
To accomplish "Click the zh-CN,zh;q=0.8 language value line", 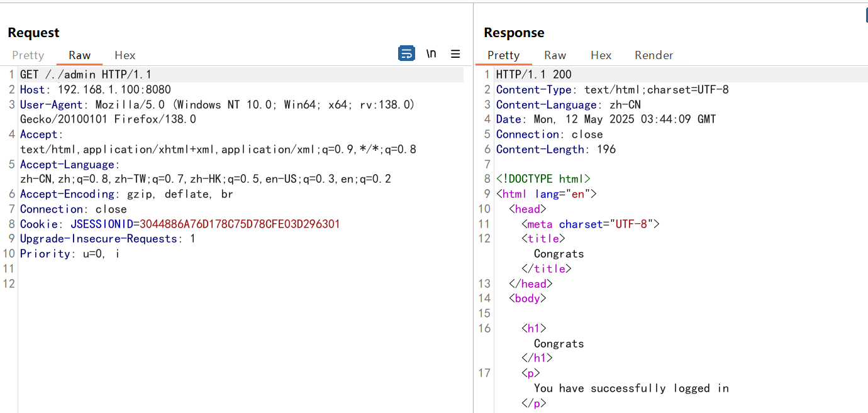I will coord(206,179).
